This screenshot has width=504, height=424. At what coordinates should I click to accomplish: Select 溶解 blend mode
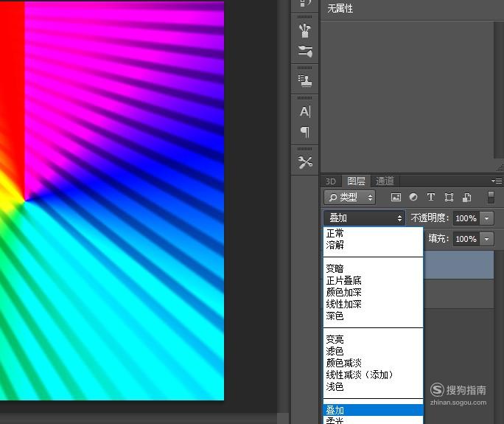tap(373, 245)
